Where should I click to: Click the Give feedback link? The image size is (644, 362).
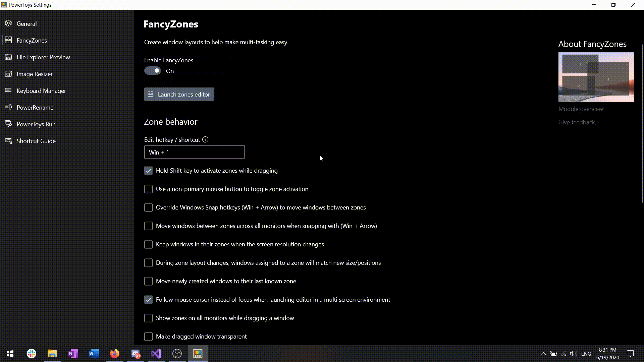576,122
